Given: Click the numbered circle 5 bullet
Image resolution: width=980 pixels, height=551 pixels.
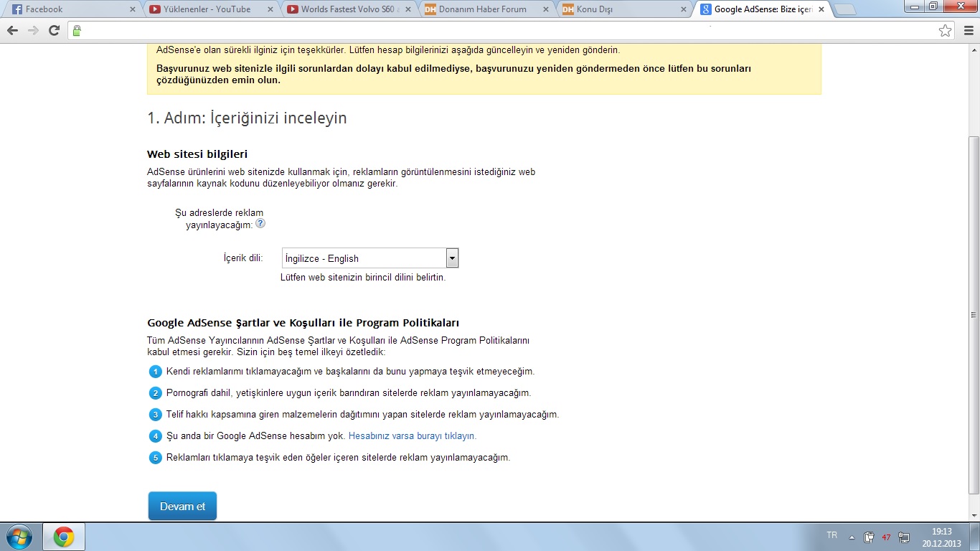Looking at the screenshot, I should pyautogui.click(x=156, y=458).
